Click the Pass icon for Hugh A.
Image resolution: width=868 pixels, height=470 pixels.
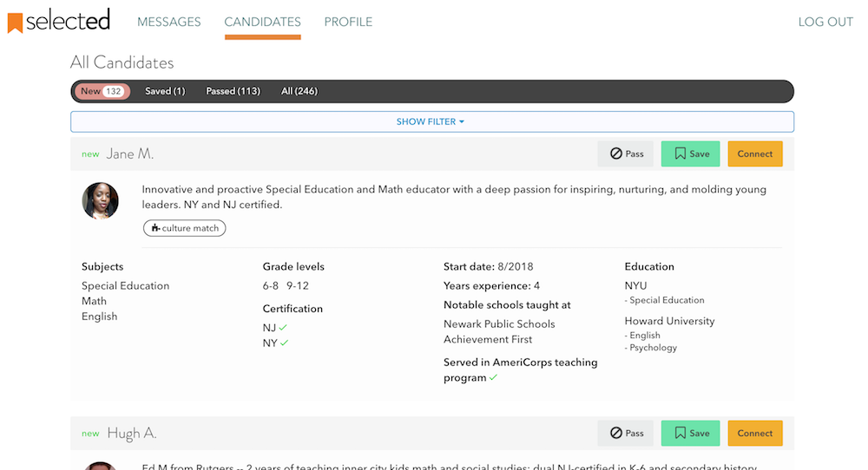(x=616, y=434)
